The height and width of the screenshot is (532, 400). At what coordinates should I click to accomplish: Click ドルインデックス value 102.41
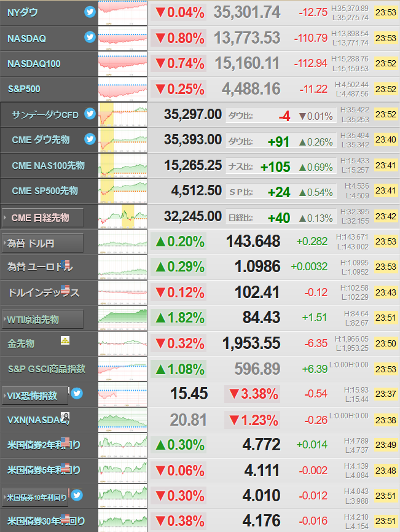tap(257, 292)
